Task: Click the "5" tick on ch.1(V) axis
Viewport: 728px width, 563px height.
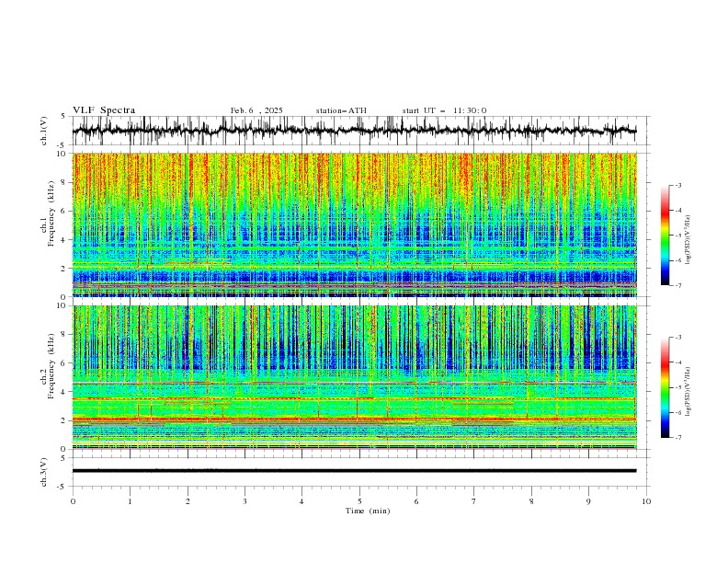Action: tap(64, 116)
